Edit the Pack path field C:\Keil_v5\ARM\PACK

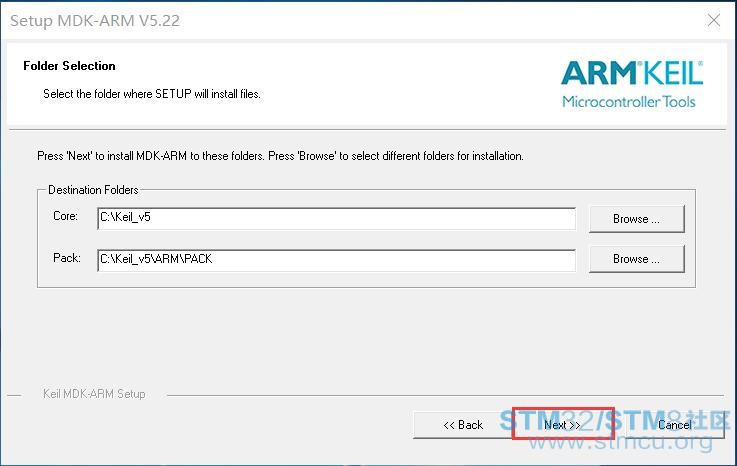(x=337, y=260)
